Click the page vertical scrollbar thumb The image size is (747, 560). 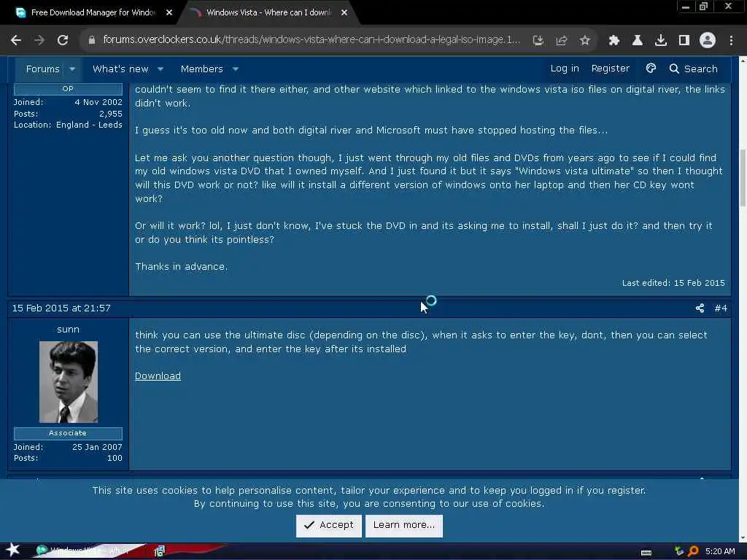[x=743, y=178]
